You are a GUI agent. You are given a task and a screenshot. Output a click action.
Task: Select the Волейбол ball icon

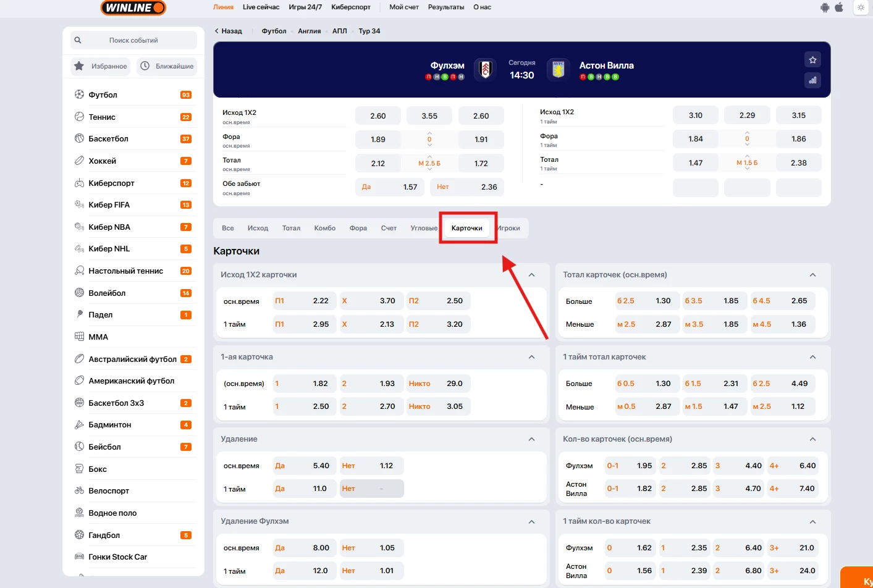pyautogui.click(x=79, y=293)
